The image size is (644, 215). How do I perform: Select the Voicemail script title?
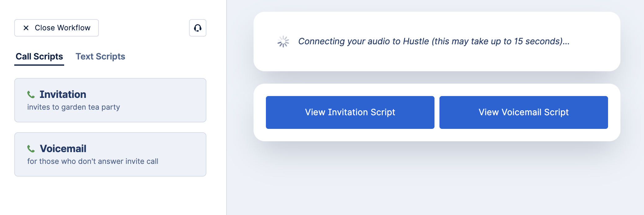(x=63, y=149)
